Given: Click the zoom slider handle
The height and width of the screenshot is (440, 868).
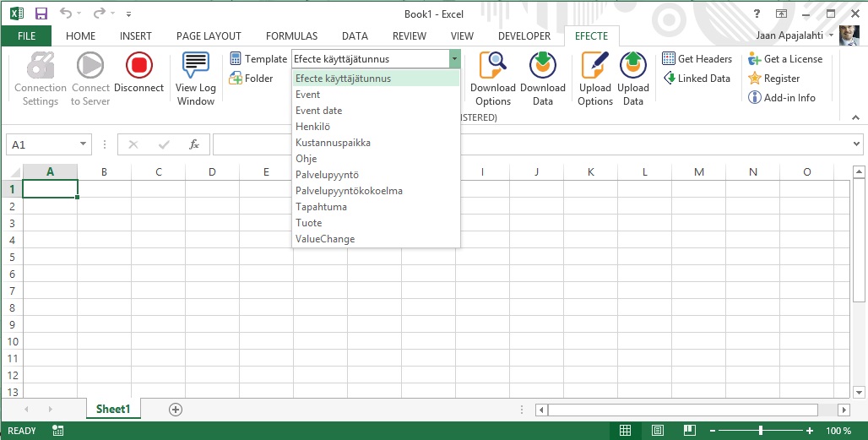Looking at the screenshot, I should point(761,431).
